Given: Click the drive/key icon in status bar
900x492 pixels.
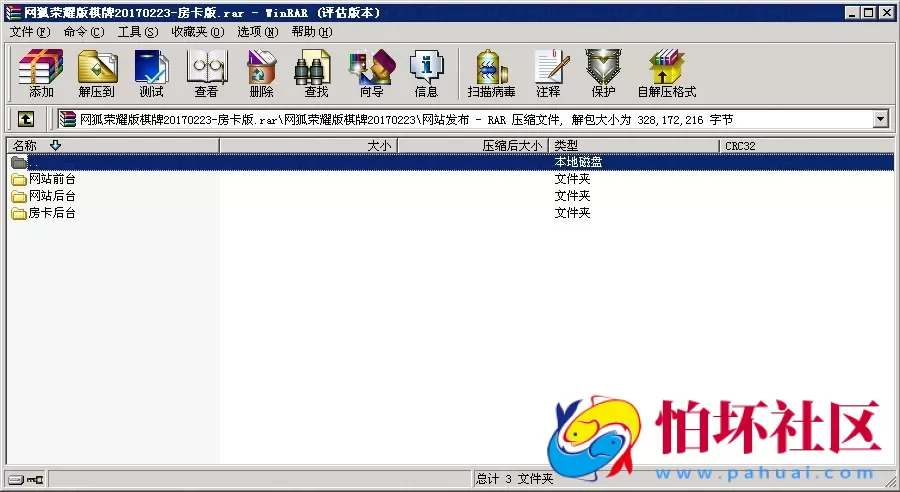Looking at the screenshot, I should [x=26, y=479].
